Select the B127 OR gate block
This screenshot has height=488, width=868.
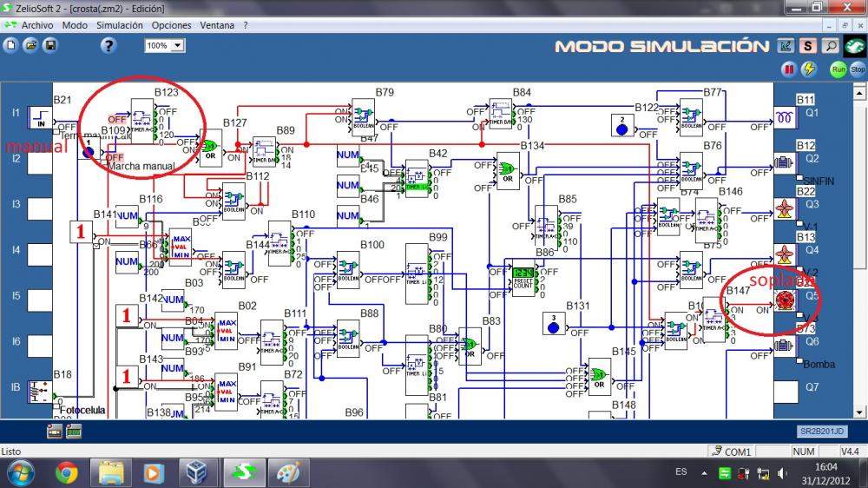[210, 148]
